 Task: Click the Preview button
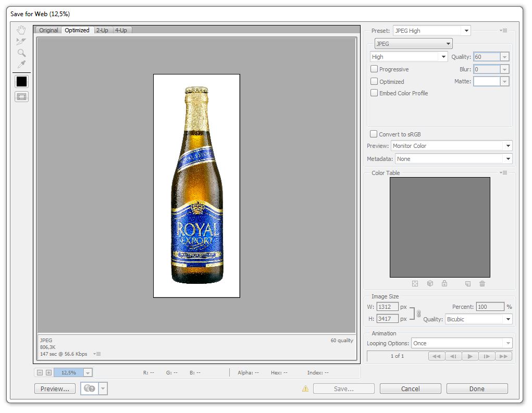[x=54, y=388]
